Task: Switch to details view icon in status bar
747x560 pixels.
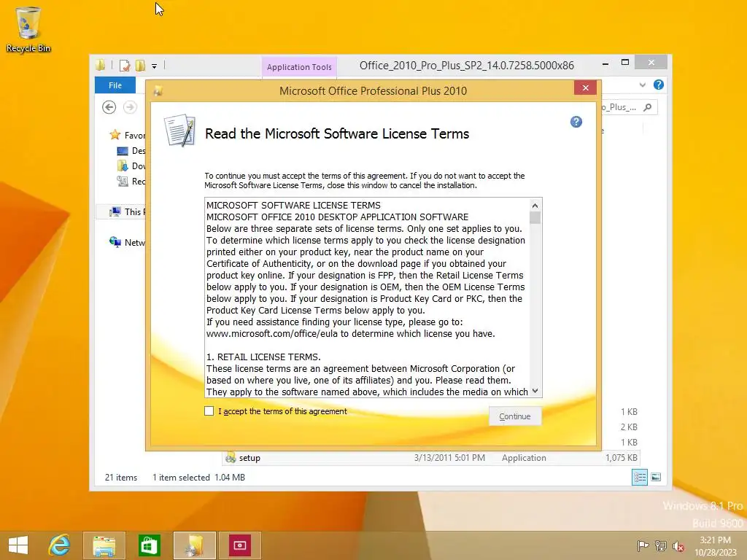Action: click(639, 477)
